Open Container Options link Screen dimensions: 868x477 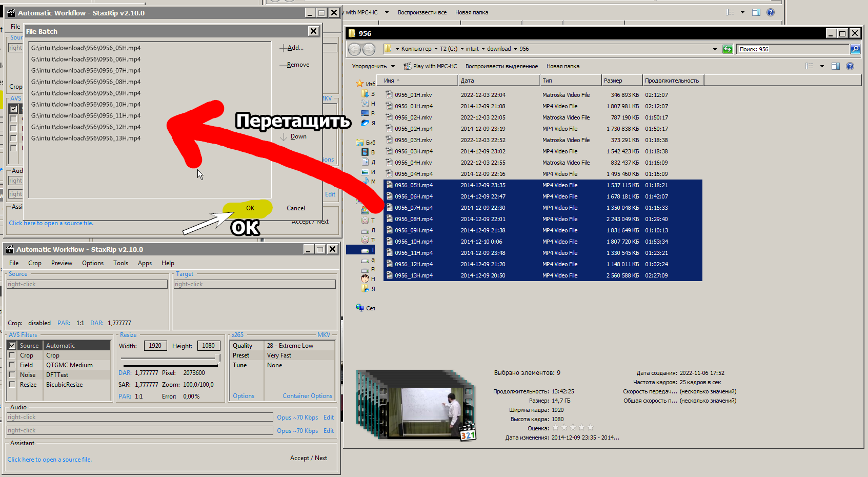tap(307, 396)
